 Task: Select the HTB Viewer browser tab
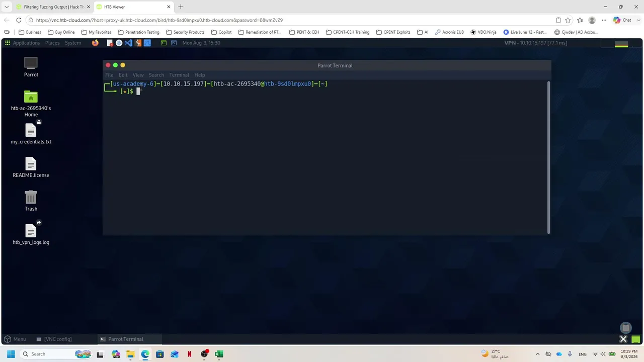134,7
